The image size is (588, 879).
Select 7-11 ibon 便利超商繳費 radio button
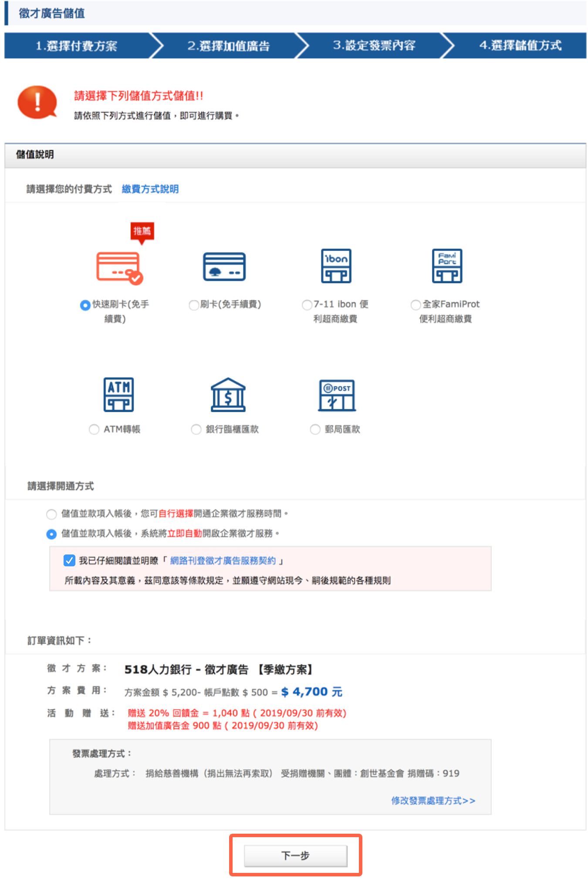click(x=307, y=305)
